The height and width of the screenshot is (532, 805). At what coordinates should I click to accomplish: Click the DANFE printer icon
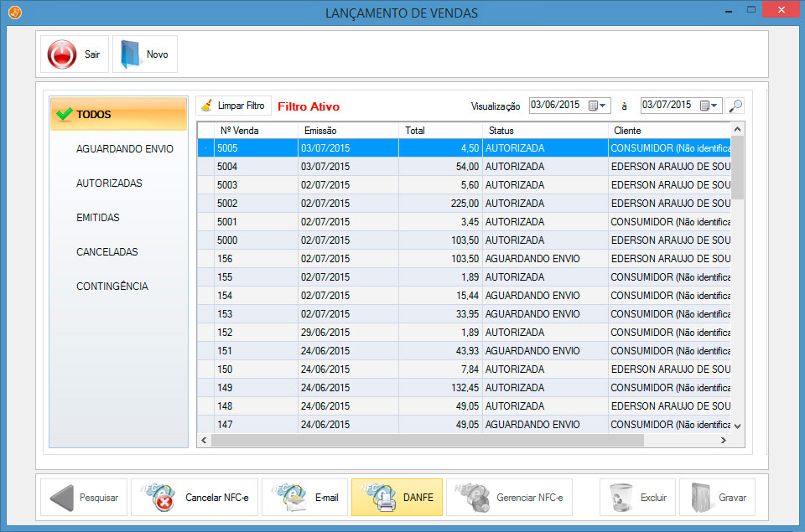378,498
